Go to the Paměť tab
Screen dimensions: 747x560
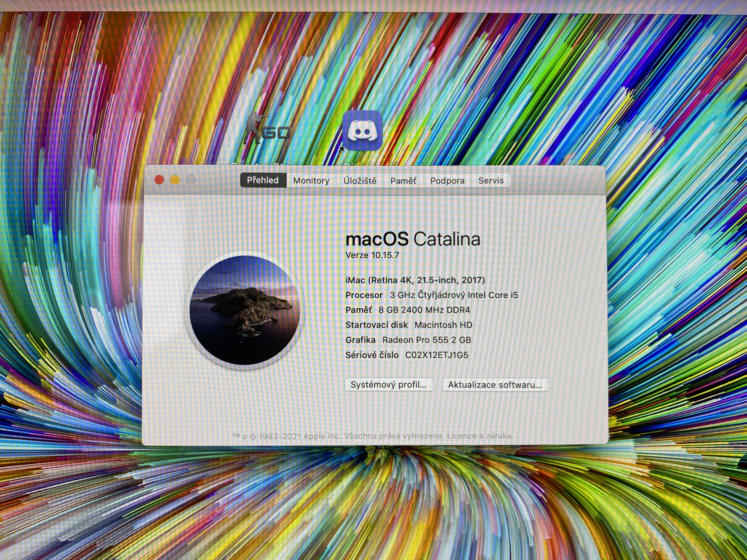403,181
